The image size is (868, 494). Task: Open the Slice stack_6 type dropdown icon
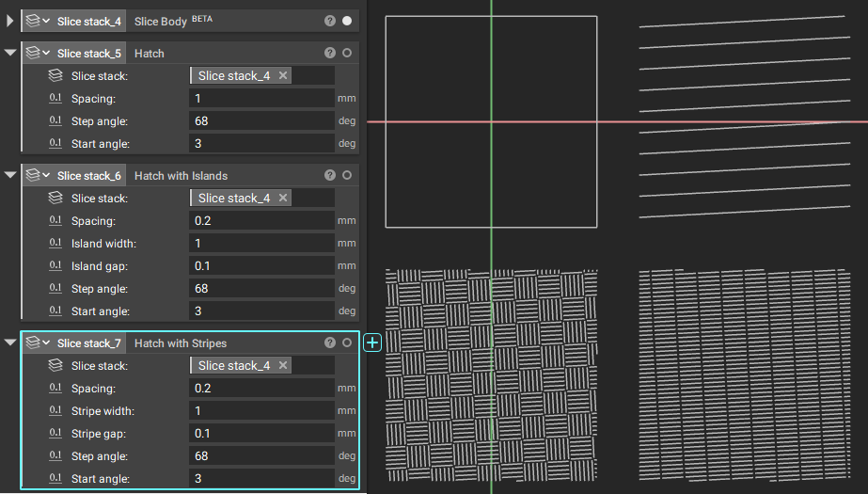[x=39, y=175]
